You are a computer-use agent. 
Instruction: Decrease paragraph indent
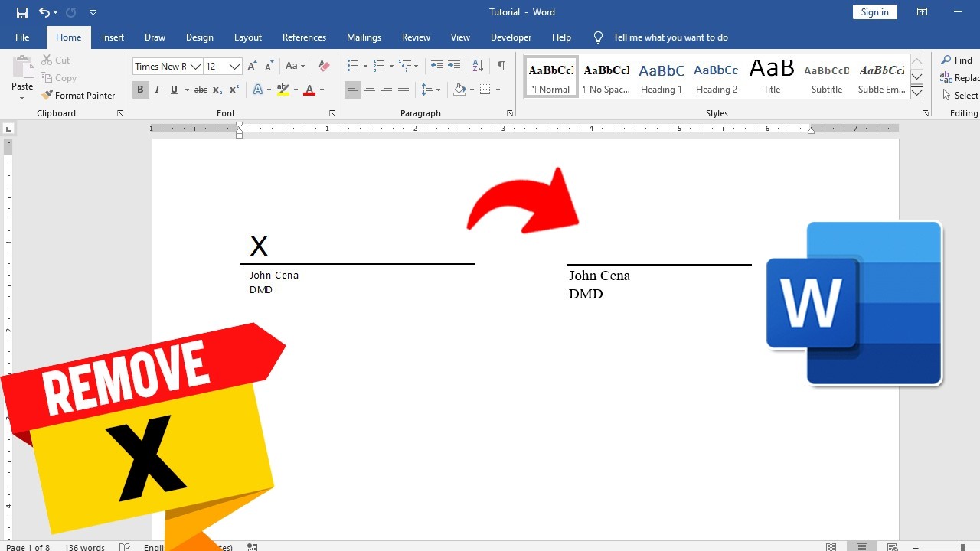tap(437, 67)
